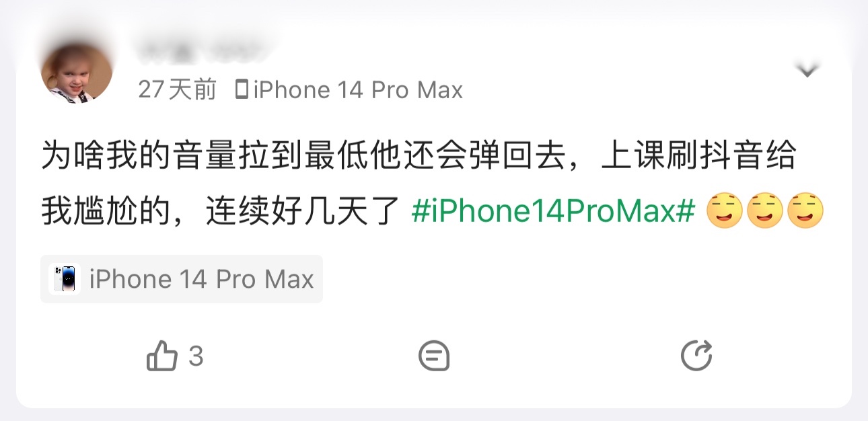Tap the middle smirking emoji
Screen dimensions: 868x421
pos(765,211)
